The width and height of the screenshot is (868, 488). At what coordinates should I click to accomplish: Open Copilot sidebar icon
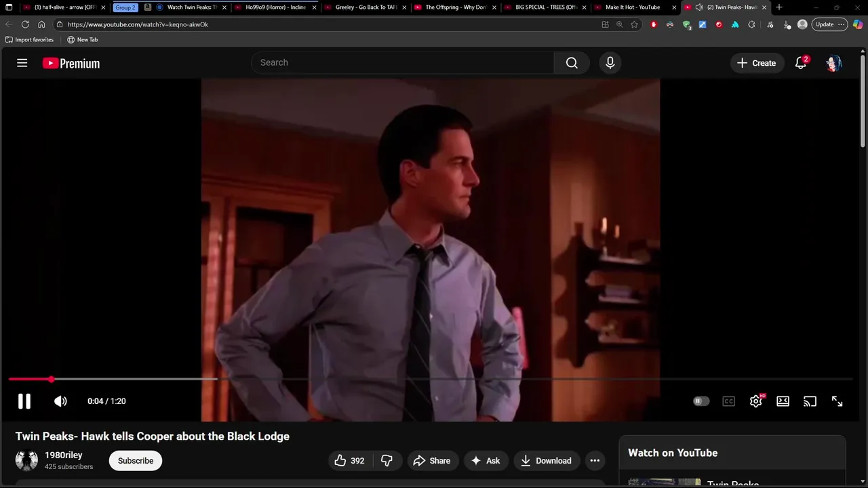[x=858, y=24]
